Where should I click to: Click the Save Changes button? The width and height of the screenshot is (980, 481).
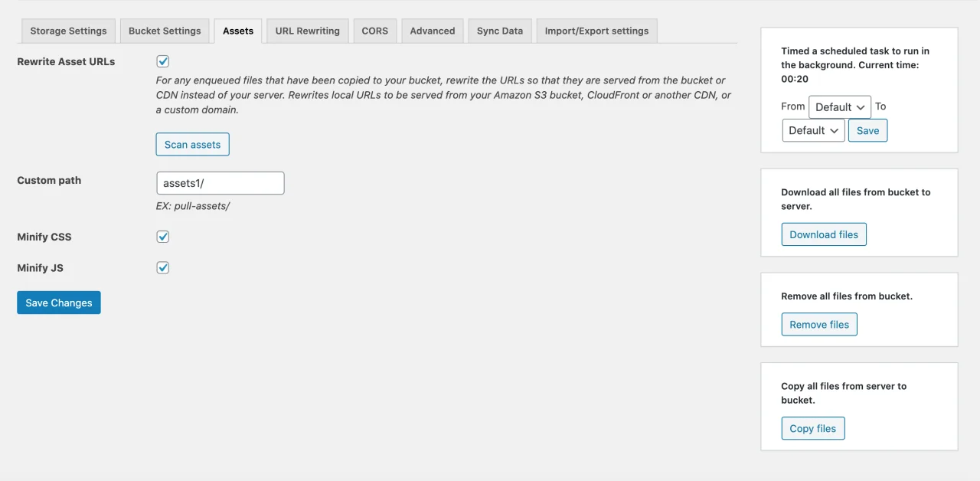[x=59, y=303]
